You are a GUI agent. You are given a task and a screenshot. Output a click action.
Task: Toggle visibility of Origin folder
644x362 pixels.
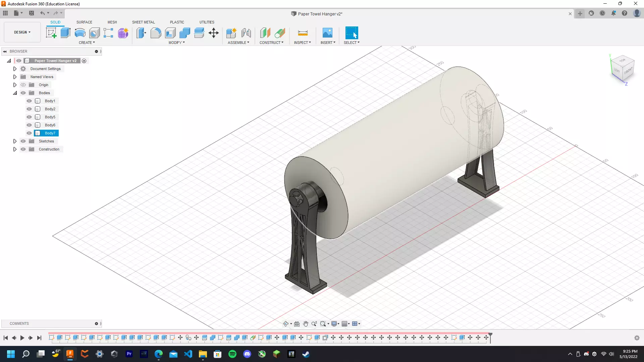tap(23, 85)
